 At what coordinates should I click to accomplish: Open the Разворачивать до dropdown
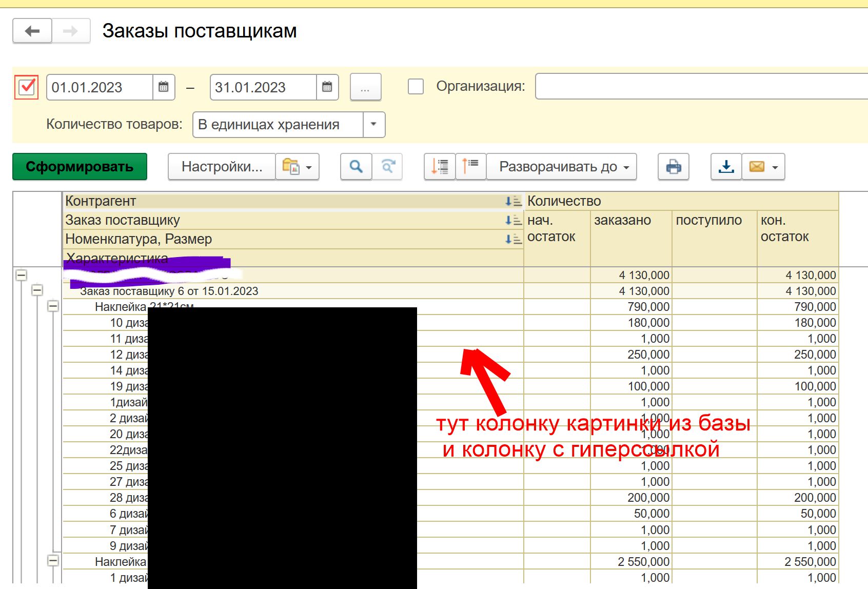(562, 167)
